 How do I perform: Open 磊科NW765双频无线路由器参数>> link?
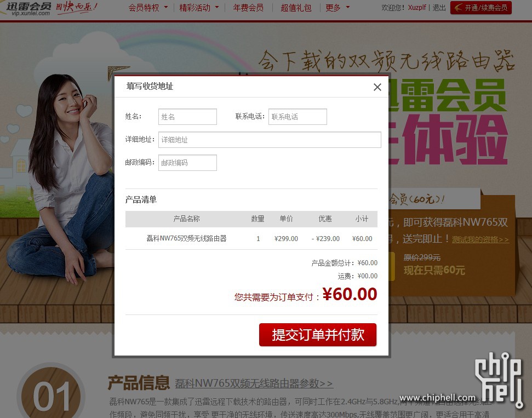click(254, 383)
